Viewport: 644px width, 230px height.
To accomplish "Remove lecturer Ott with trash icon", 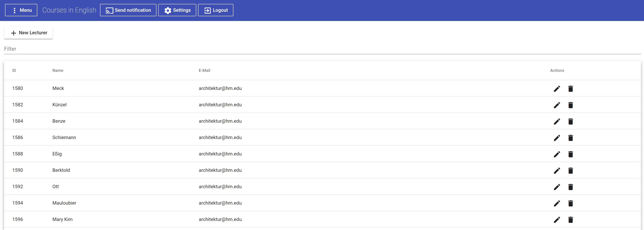I will 570,187.
